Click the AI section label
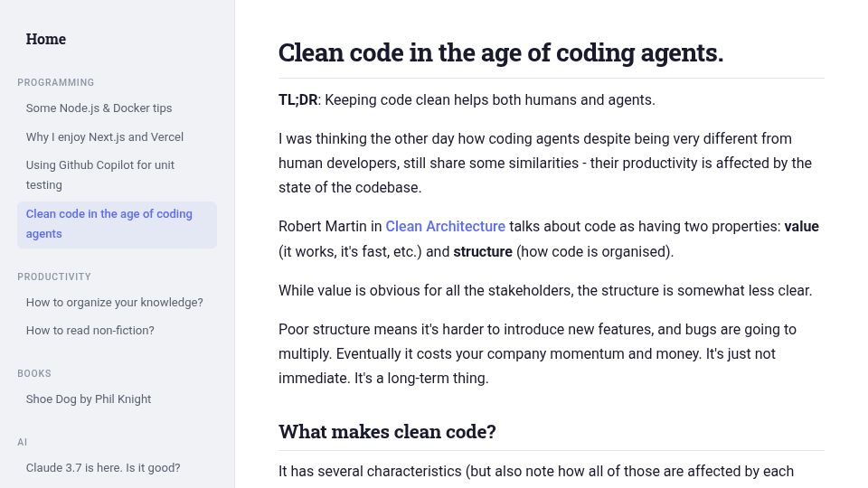 coord(22,442)
